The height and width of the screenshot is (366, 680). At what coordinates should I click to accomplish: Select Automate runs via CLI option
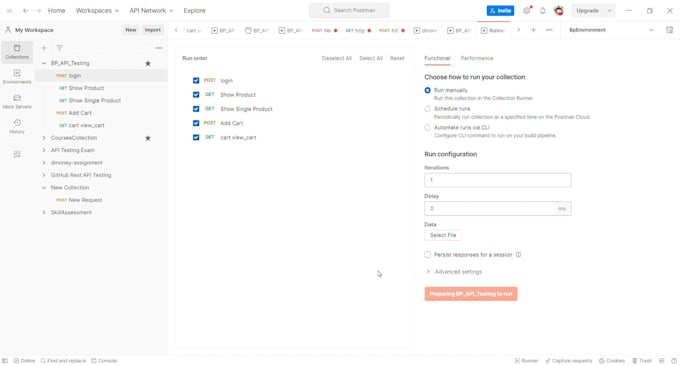[428, 127]
